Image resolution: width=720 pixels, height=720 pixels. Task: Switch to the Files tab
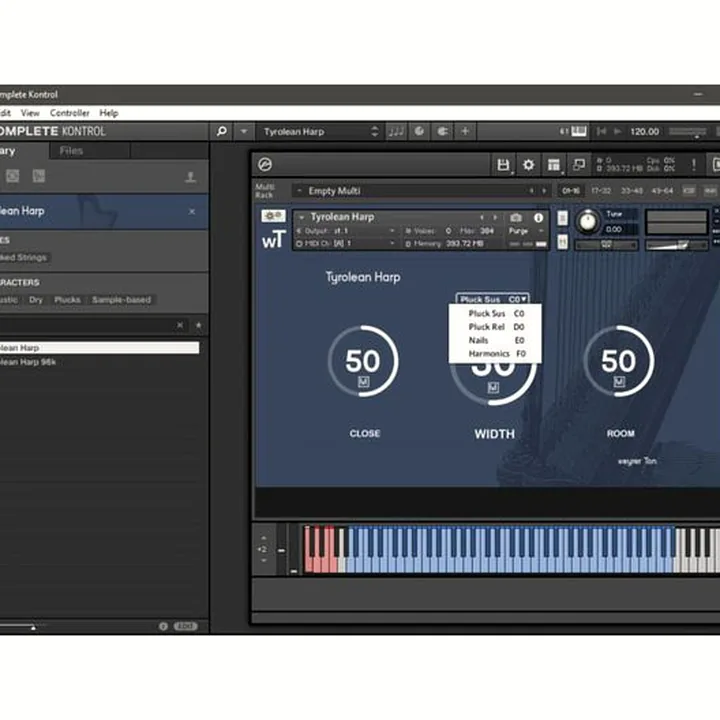(x=71, y=151)
